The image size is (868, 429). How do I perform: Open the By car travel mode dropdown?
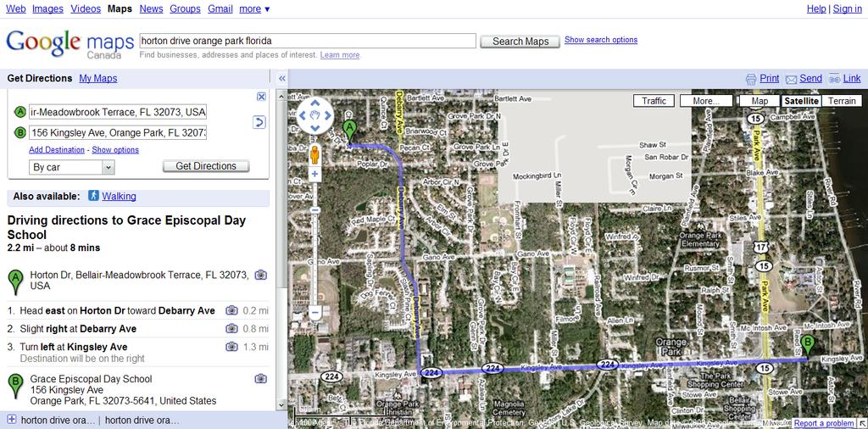click(71, 168)
